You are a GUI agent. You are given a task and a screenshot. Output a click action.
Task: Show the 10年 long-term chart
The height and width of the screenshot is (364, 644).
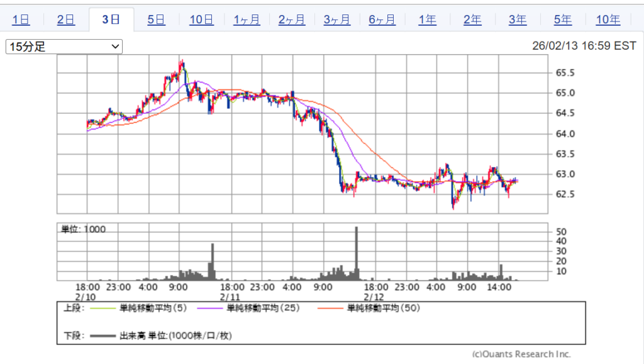[x=608, y=20]
